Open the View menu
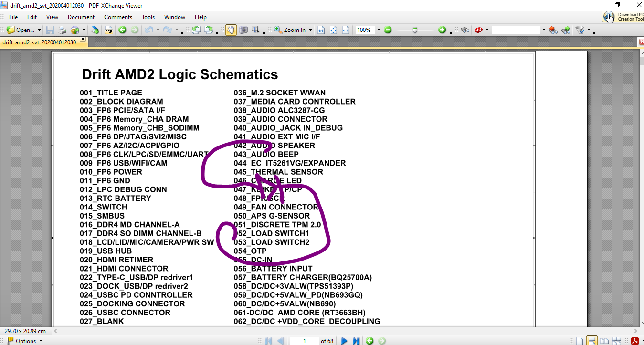The width and height of the screenshot is (644, 345). click(53, 17)
